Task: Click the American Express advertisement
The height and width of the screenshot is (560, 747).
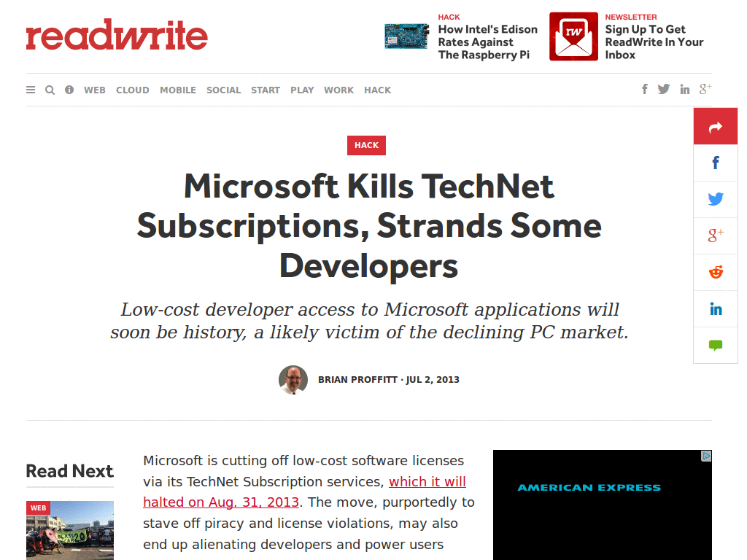Action: 602,505
